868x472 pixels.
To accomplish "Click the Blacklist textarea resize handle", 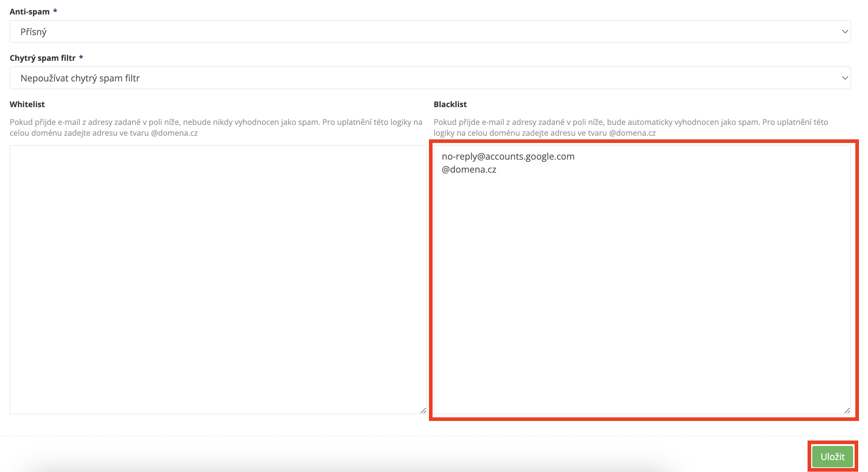I will [x=847, y=410].
